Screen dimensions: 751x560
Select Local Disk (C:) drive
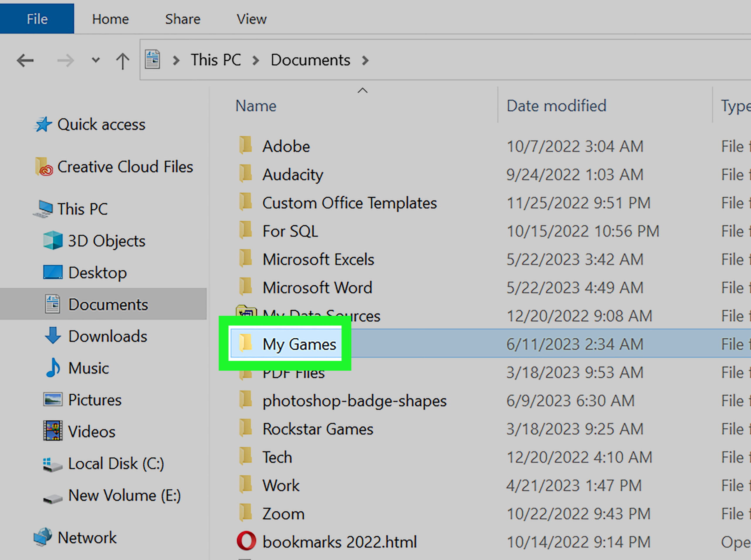(x=116, y=463)
